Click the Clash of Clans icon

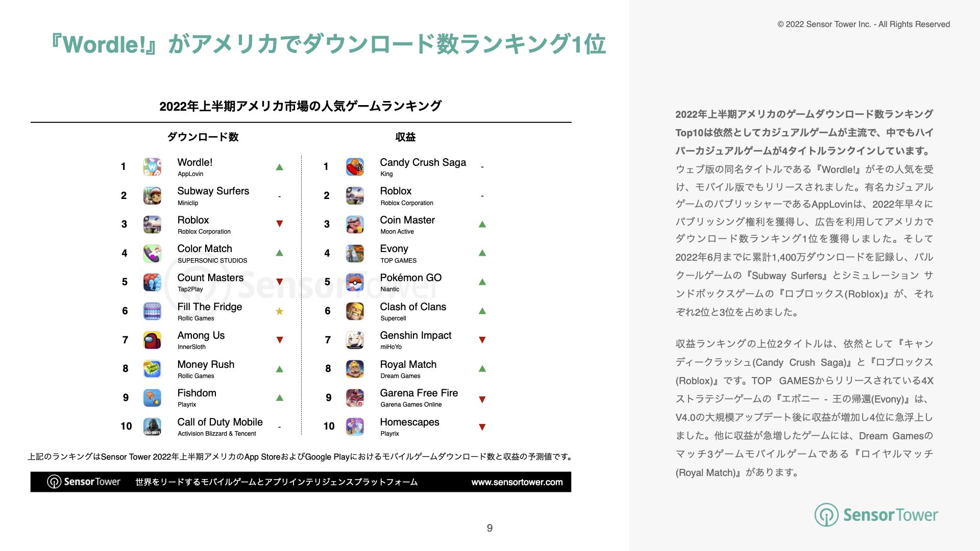tap(355, 311)
